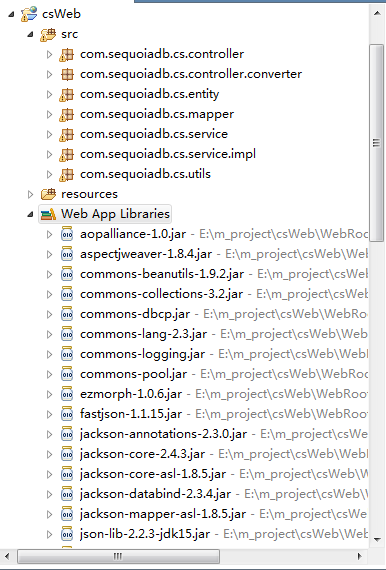This screenshot has width=386, height=570.
Task: Select the resources folder label
Action: coord(89,194)
